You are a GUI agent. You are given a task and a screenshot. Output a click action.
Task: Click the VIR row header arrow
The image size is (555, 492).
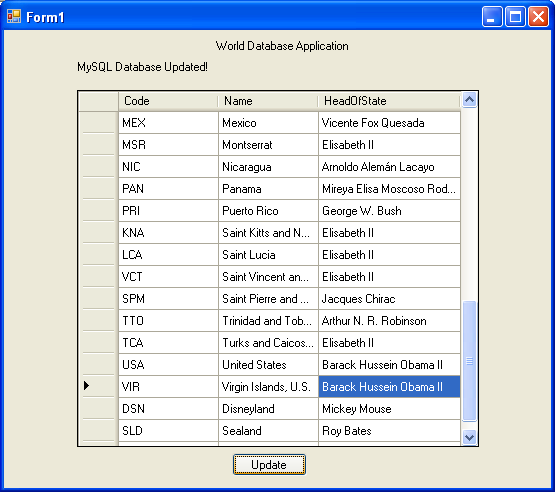coord(87,385)
